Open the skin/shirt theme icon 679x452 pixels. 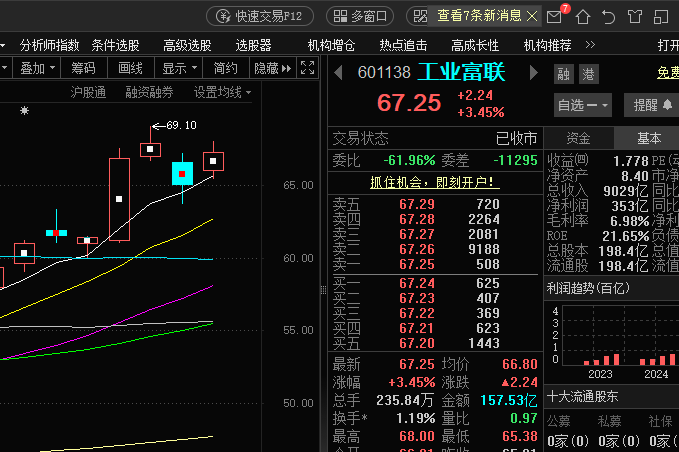pyautogui.click(x=634, y=17)
